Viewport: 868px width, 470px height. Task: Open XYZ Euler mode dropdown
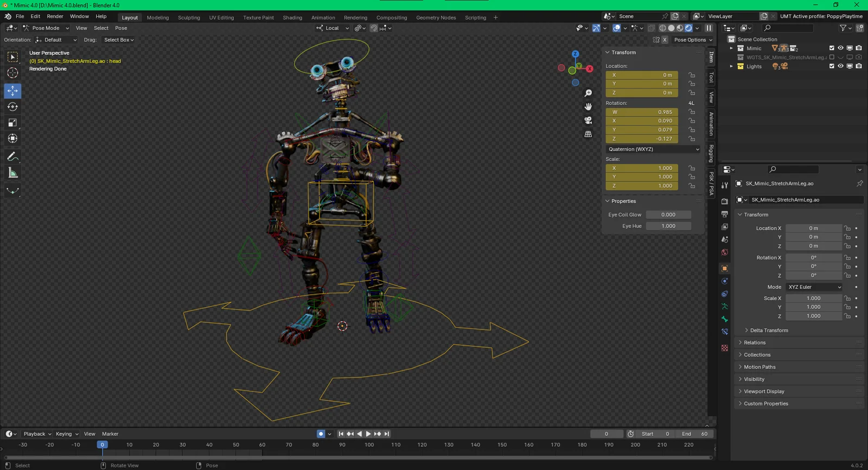[815, 287]
